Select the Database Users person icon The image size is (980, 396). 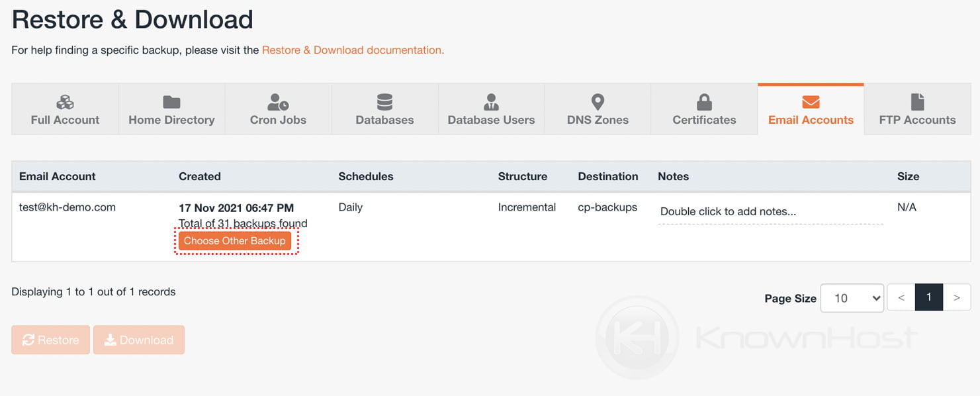[490, 101]
